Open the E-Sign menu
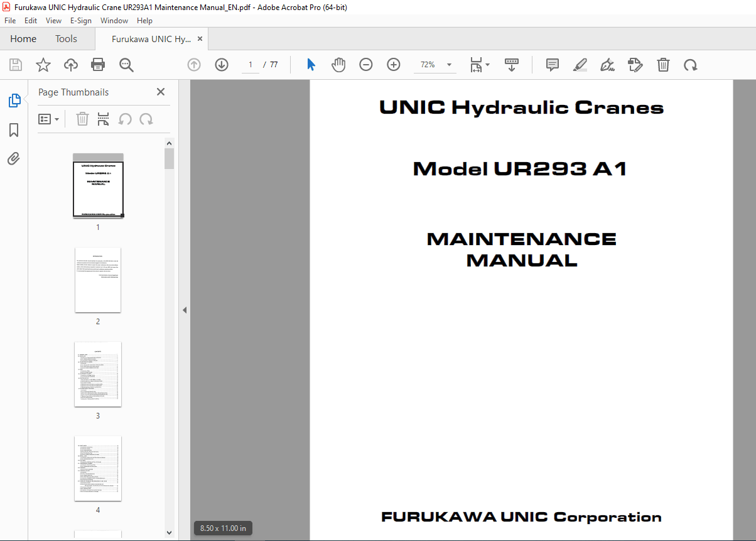 [81, 20]
